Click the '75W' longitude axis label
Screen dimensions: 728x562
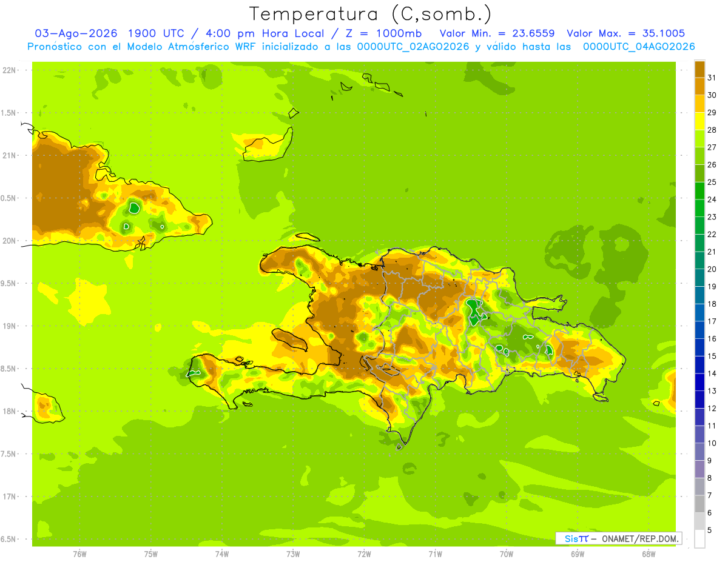point(151,554)
